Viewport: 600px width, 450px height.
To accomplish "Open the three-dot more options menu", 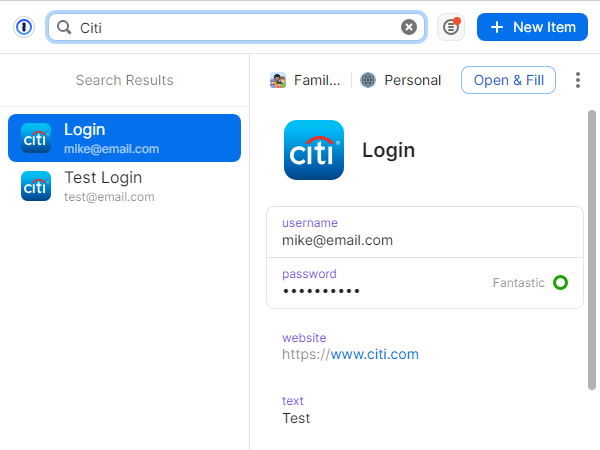I will point(577,80).
